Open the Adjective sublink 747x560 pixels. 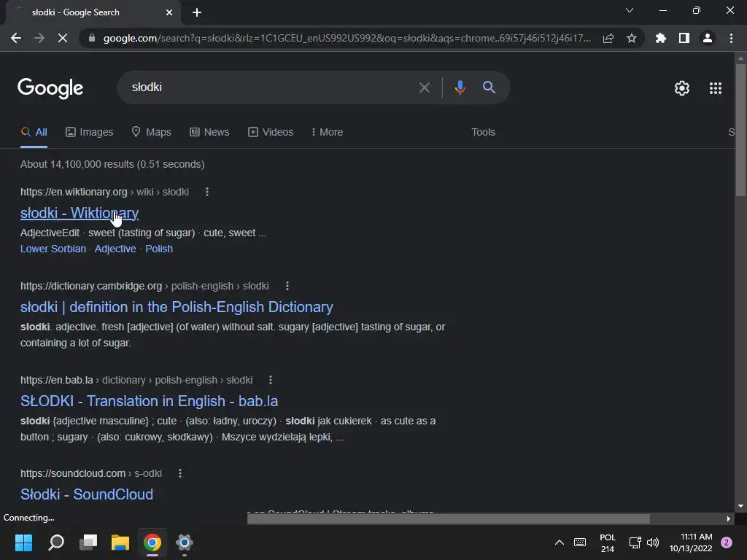[x=115, y=249]
